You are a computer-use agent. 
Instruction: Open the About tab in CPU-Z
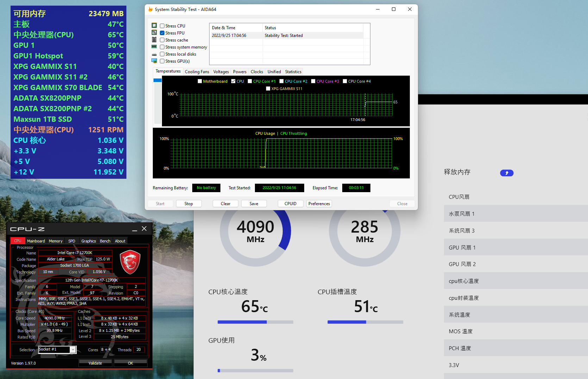click(x=120, y=241)
